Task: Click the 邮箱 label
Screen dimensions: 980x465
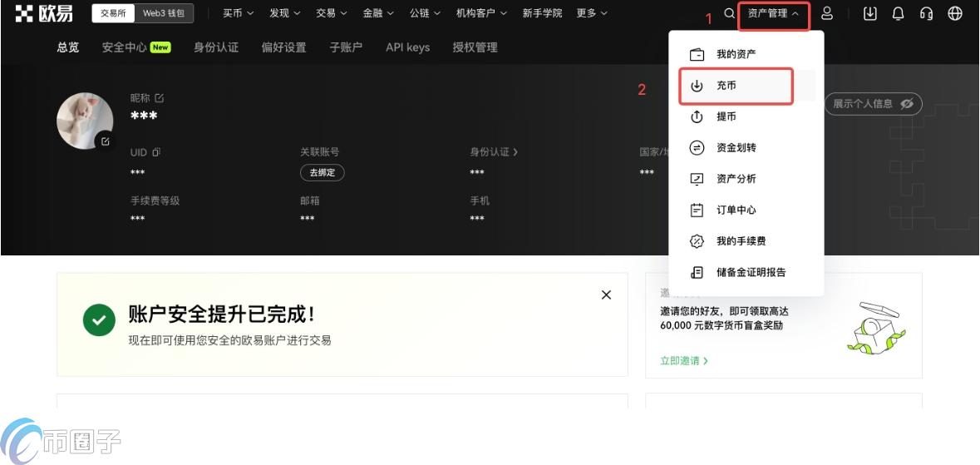Action: pyautogui.click(x=310, y=201)
